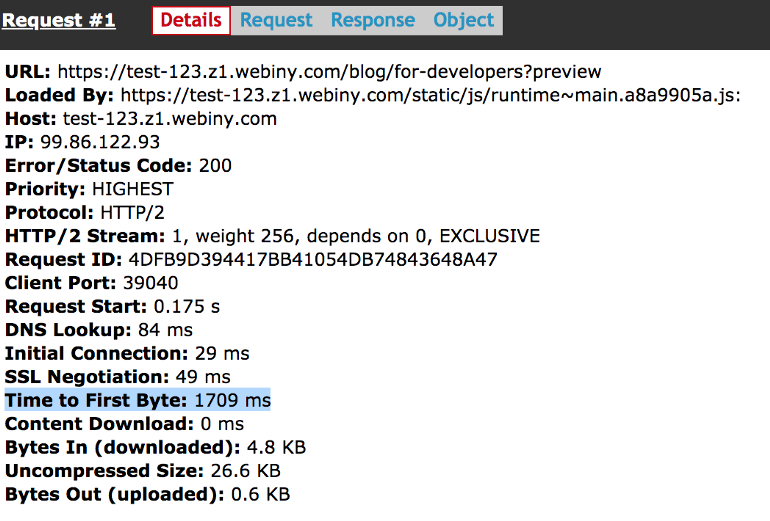Open the Object tab
Viewport: 770px width, 521px height.
pos(464,20)
